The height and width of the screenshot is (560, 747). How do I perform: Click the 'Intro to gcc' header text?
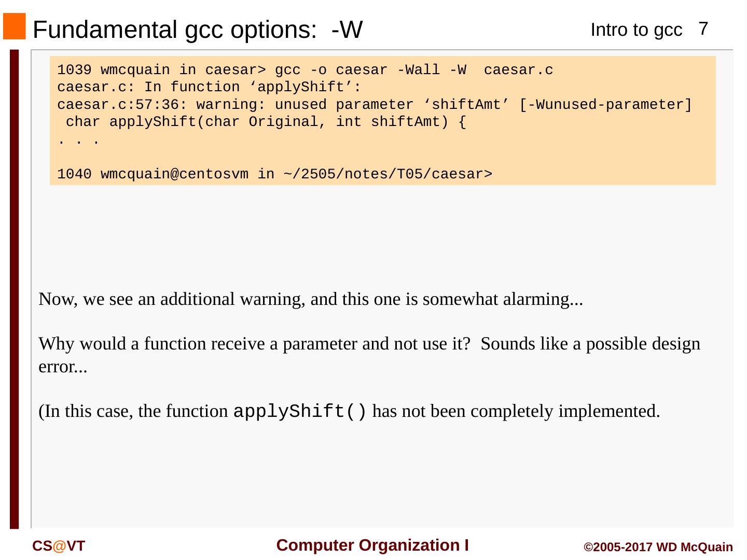coord(636,30)
